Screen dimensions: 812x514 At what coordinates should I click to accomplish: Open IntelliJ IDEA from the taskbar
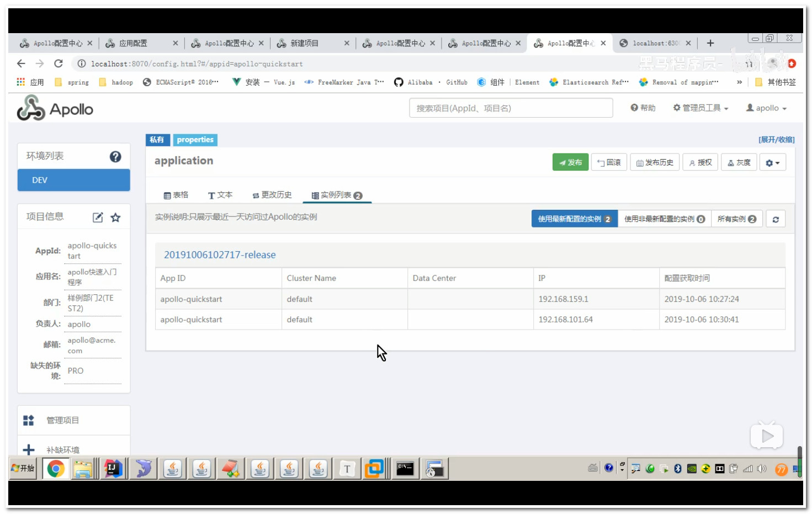point(113,469)
